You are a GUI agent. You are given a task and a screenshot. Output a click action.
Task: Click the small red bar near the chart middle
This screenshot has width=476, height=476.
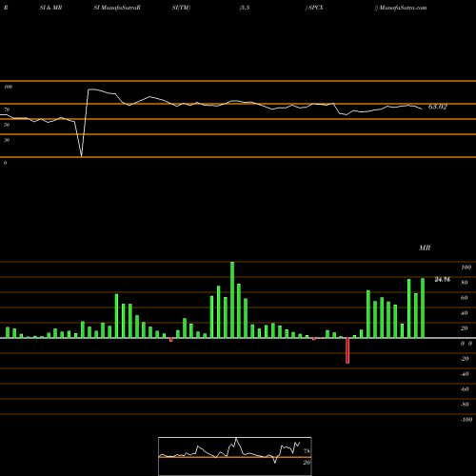tap(171, 340)
